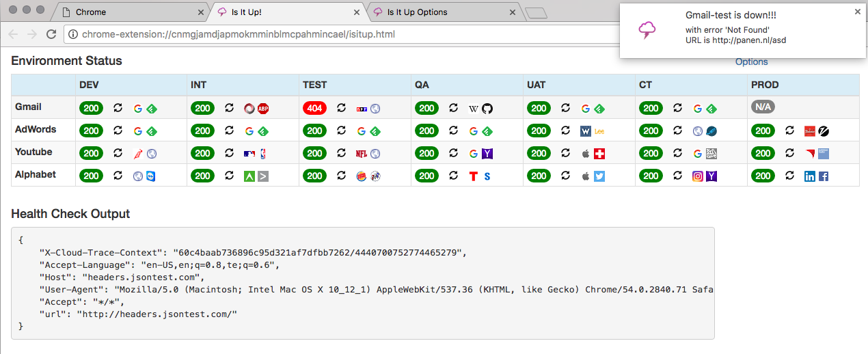Click the Health Check Output heading
The width and height of the screenshot is (868, 354).
click(x=70, y=214)
